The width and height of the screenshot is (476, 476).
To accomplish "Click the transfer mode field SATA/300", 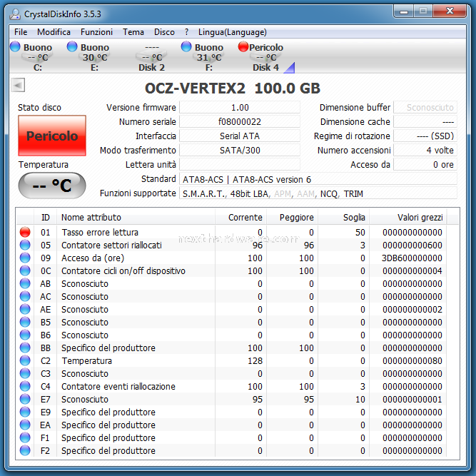I will pos(240,151).
